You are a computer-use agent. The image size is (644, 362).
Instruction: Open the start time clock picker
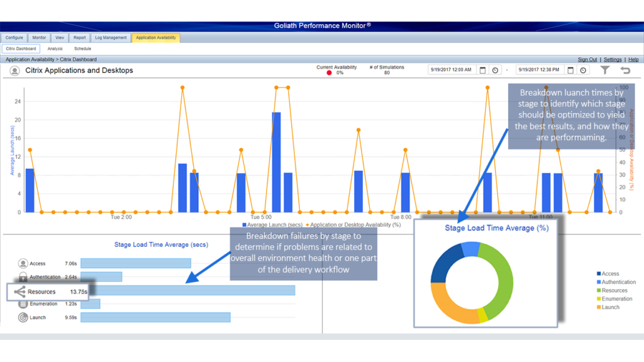click(x=496, y=70)
